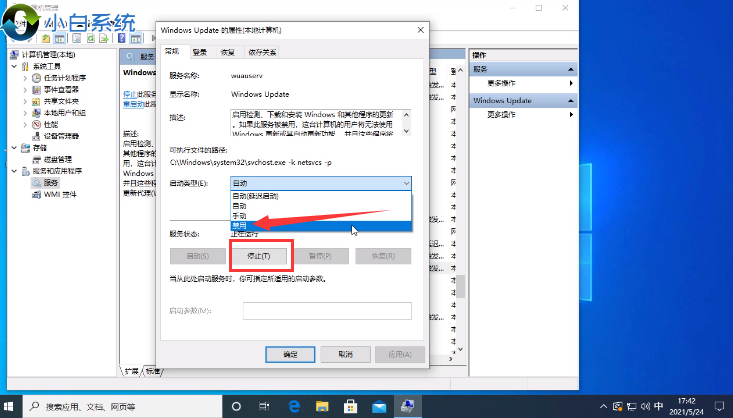
Task: Click the 停止 this service link
Action: coord(129,94)
